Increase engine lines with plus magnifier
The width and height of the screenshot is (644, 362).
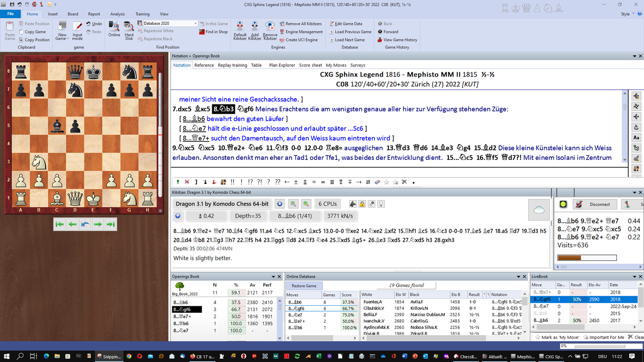[x=293, y=204]
